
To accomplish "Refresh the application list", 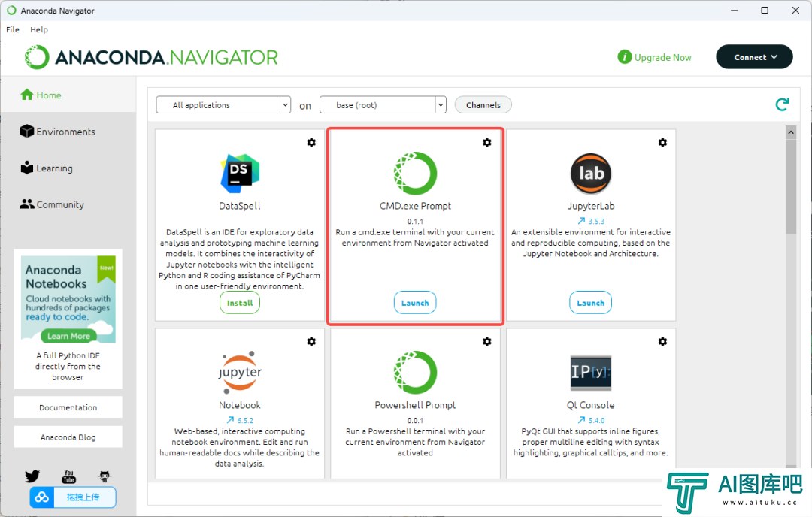I will click(x=782, y=104).
